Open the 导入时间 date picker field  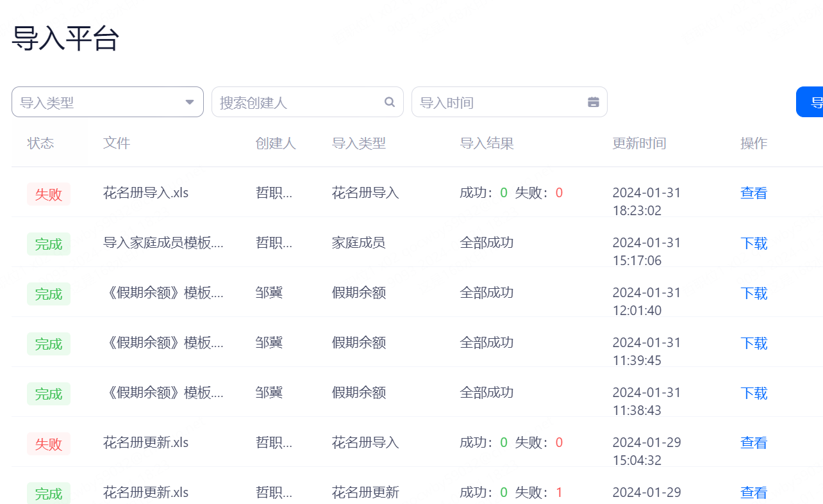pos(510,102)
